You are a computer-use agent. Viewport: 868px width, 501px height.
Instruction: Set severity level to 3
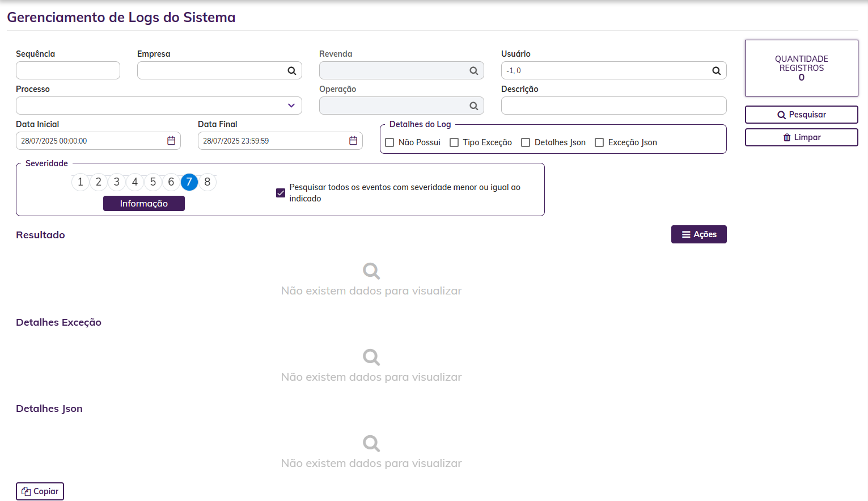(x=117, y=182)
